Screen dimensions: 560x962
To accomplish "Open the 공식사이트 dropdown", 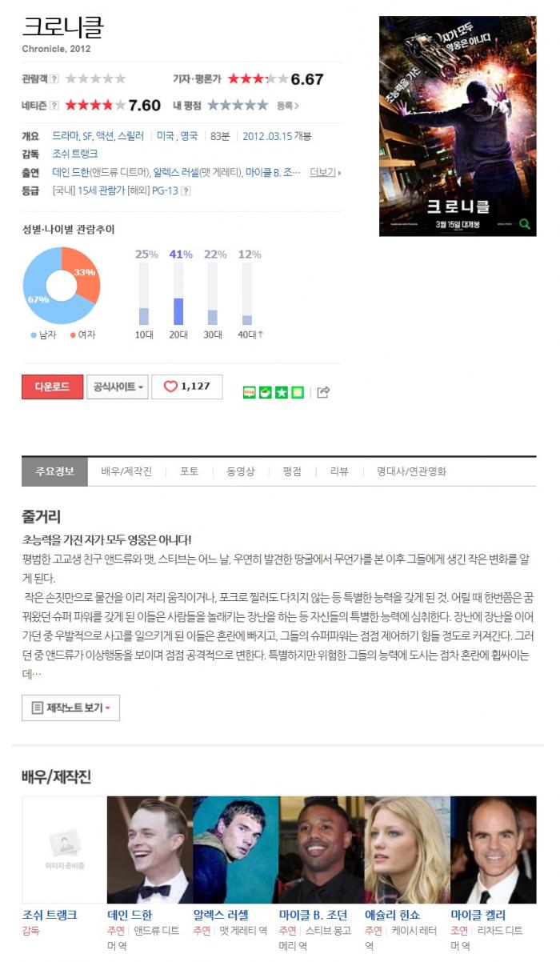I will [117, 387].
